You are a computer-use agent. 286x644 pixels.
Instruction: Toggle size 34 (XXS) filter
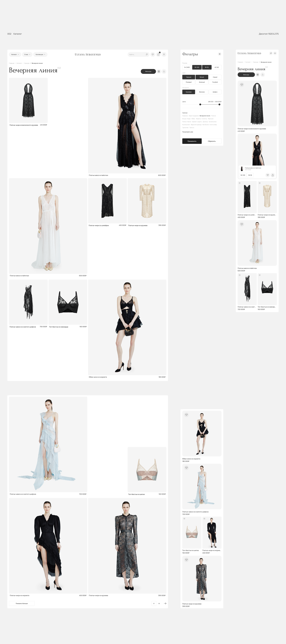187,67
